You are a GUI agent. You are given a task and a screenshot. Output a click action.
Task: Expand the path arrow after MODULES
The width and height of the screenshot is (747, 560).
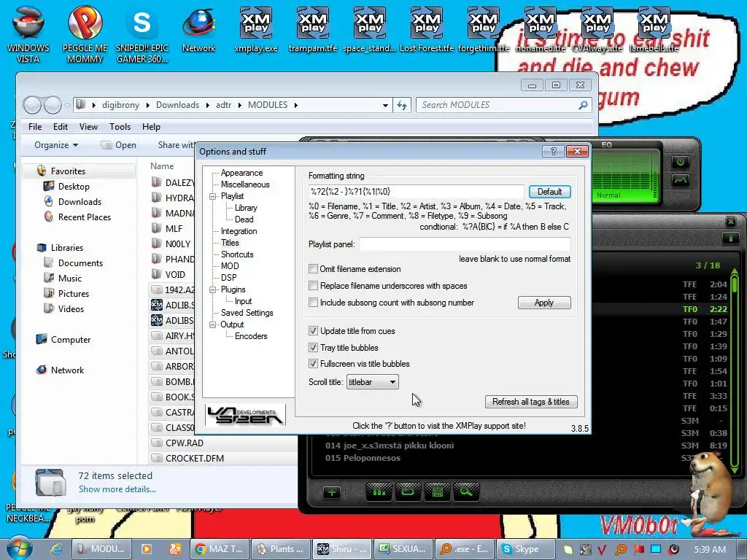coord(296,105)
